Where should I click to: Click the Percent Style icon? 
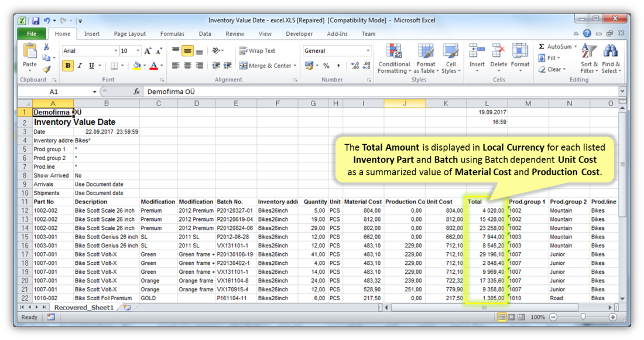click(x=327, y=66)
